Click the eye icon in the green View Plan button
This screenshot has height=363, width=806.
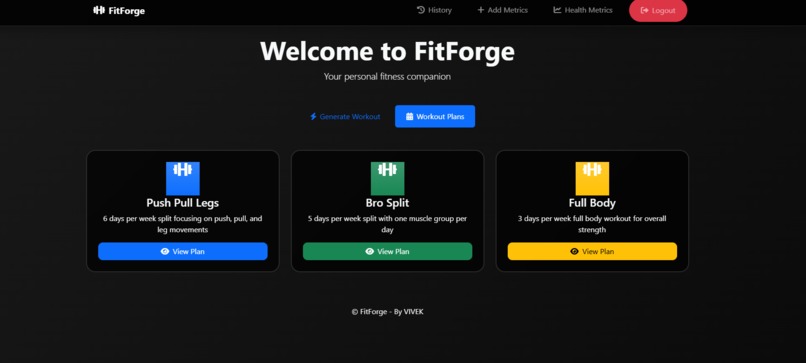coord(370,251)
